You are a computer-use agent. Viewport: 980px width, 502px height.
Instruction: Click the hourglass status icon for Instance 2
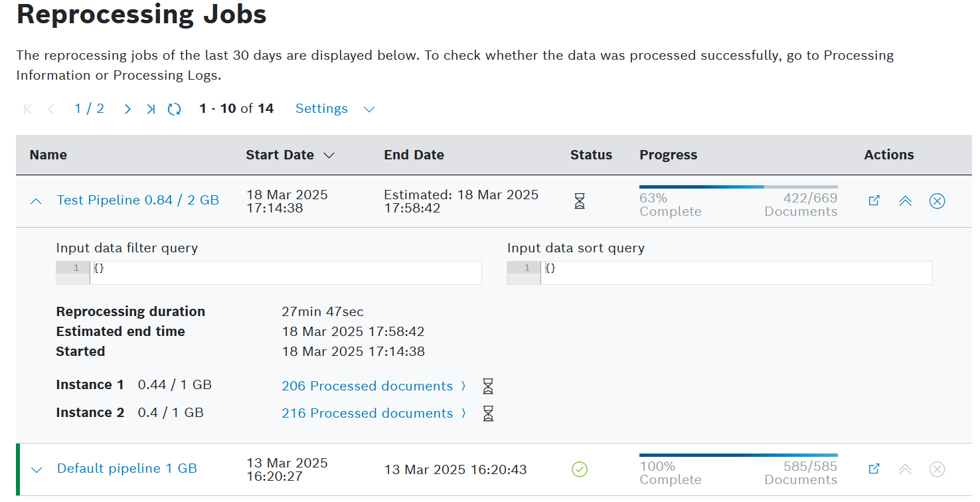click(x=488, y=414)
